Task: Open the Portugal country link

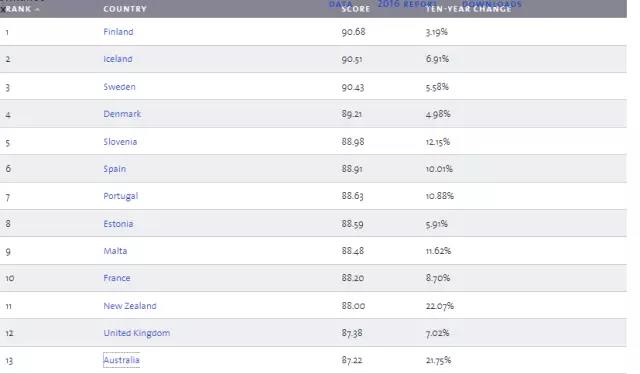Action: point(121,196)
